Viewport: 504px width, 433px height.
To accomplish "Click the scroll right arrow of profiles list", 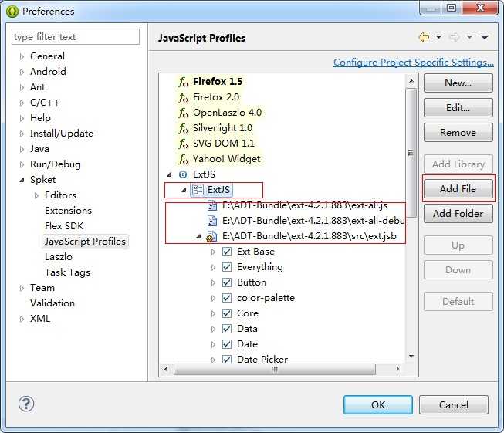I will 397,370.
